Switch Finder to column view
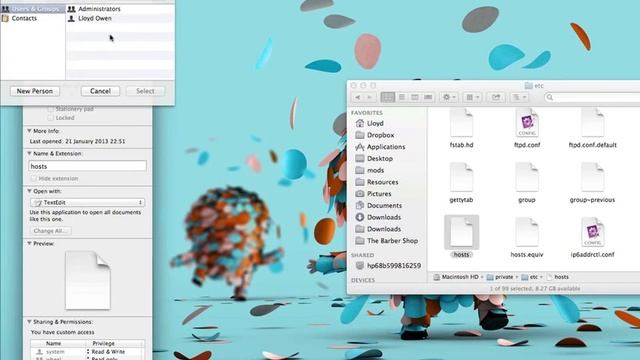Screen dimensions: 640x360 (415, 97)
